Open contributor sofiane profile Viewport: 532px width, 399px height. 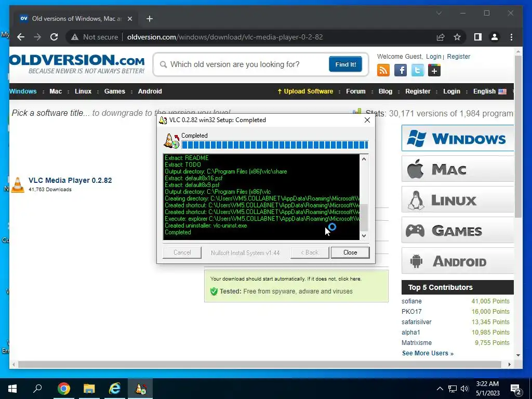pyautogui.click(x=411, y=301)
